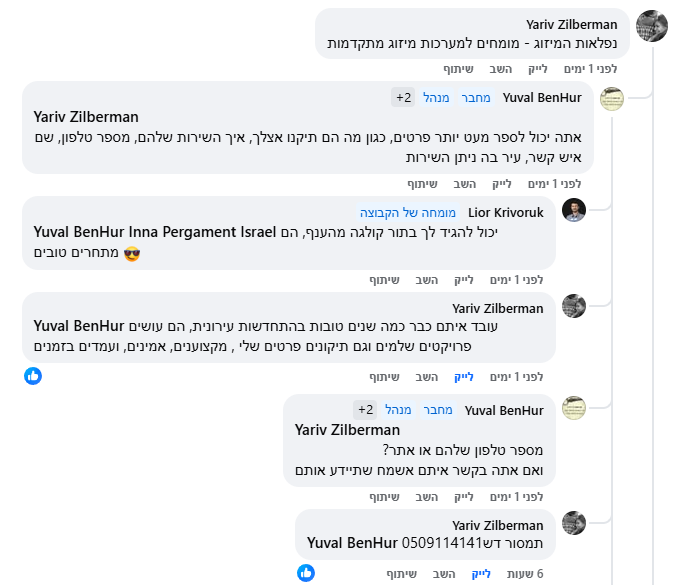Click the thumbs-up reaction icon on the 'עובד איתם' comment

[x=33, y=376]
